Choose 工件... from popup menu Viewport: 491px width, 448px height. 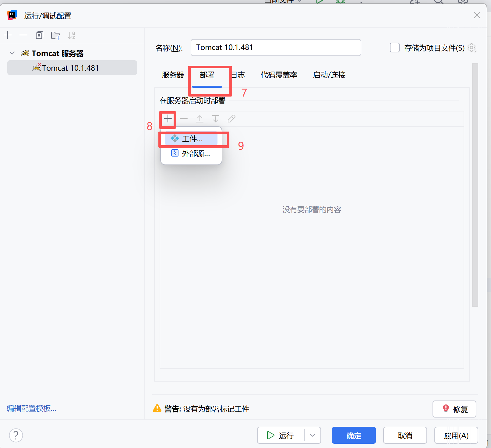point(191,139)
